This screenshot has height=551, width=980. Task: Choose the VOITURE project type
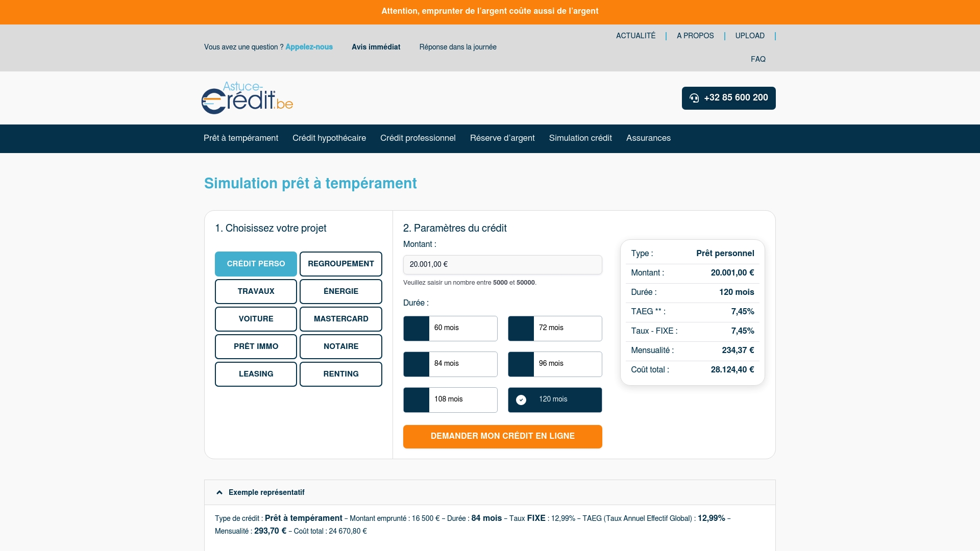[x=256, y=319]
